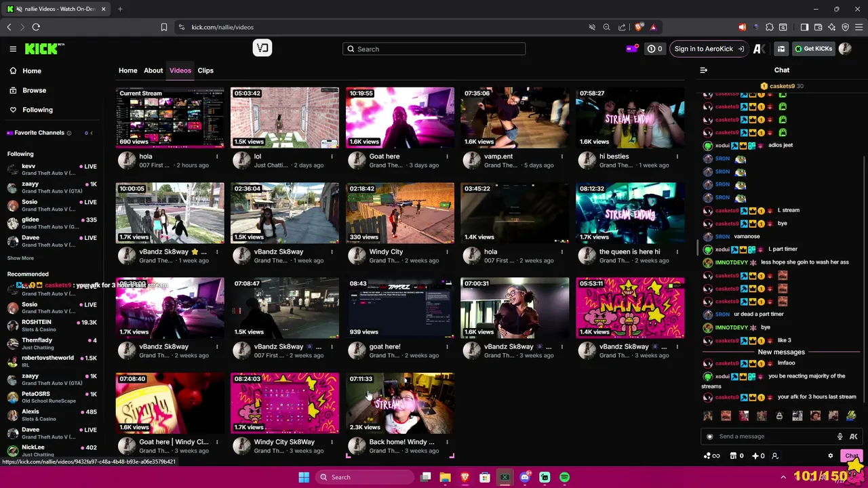Click the Get KICKs button

813,49
